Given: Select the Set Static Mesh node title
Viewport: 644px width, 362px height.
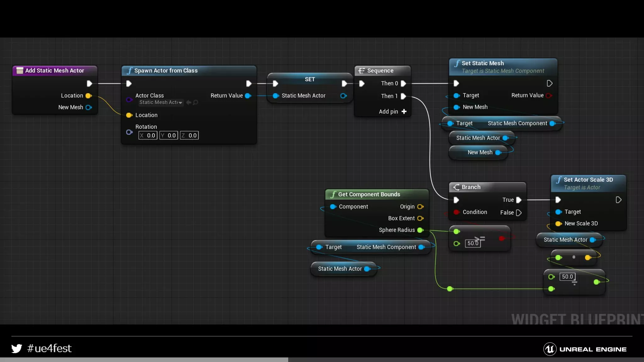Looking at the screenshot, I should coord(482,63).
